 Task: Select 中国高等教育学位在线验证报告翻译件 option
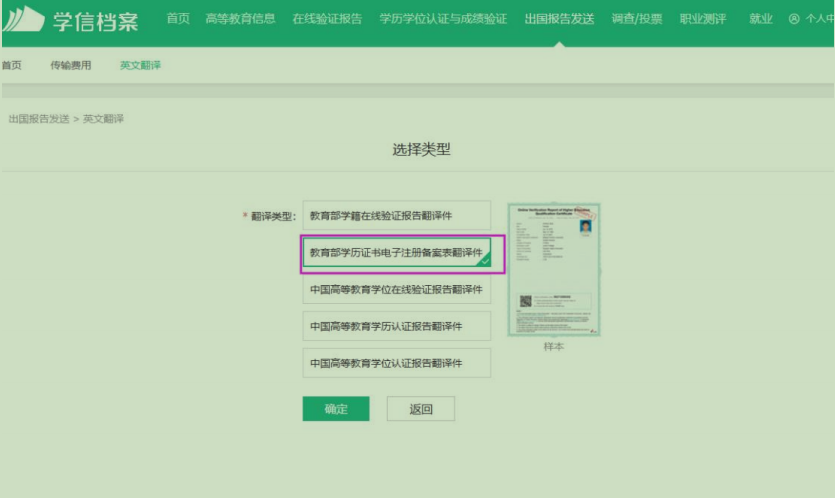pyautogui.click(x=396, y=289)
